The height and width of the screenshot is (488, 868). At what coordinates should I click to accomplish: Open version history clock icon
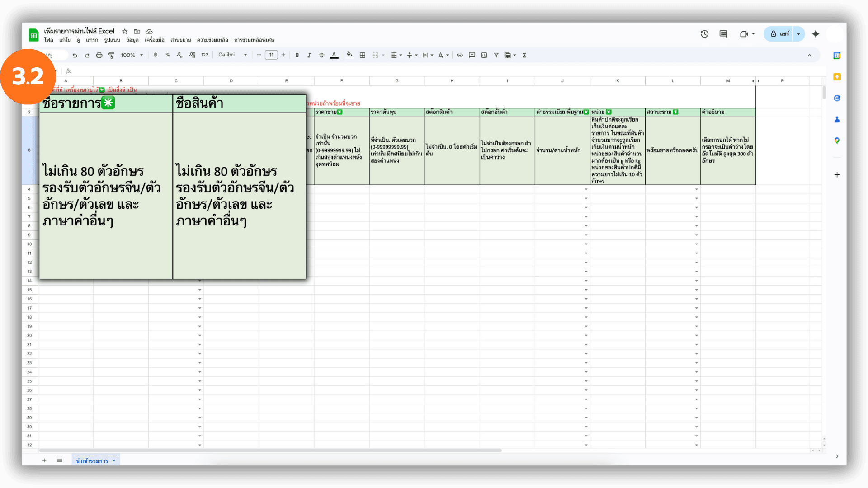pos(704,34)
